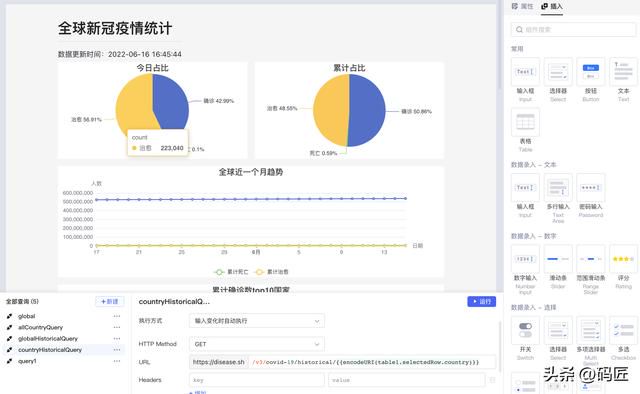
Task: Open more options for query1
Action: (117, 361)
